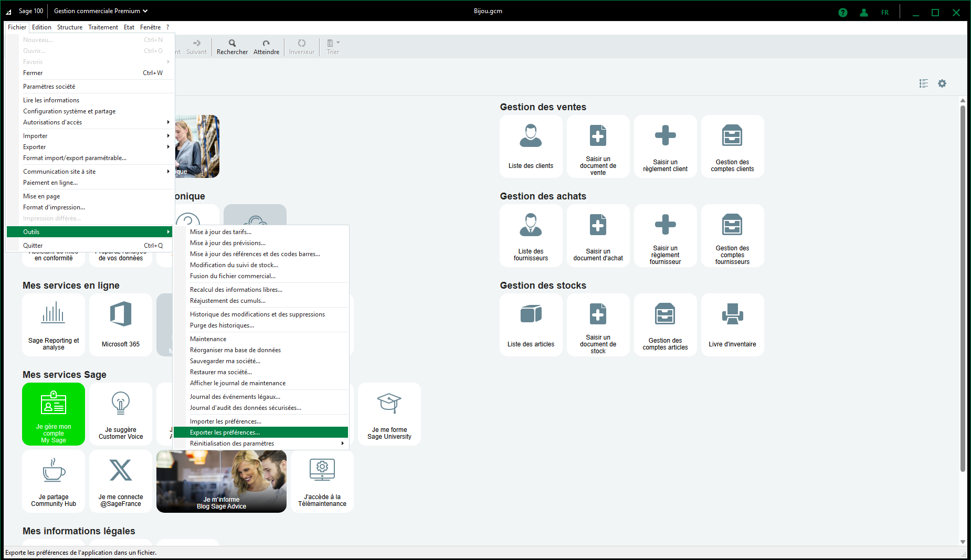
Task: Expand Autorisations d'accès submenu
Action: (x=90, y=122)
